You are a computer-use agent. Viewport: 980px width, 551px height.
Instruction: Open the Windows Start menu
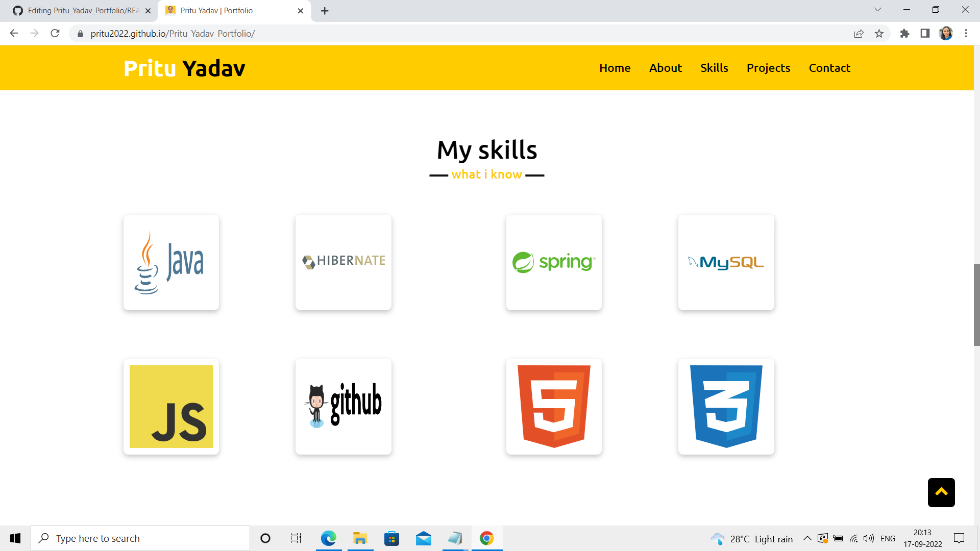(15, 538)
